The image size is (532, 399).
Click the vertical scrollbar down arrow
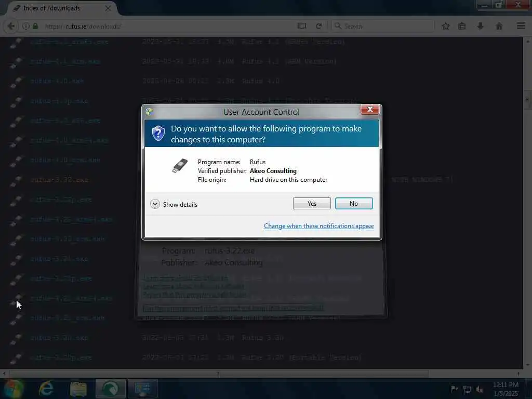527,365
